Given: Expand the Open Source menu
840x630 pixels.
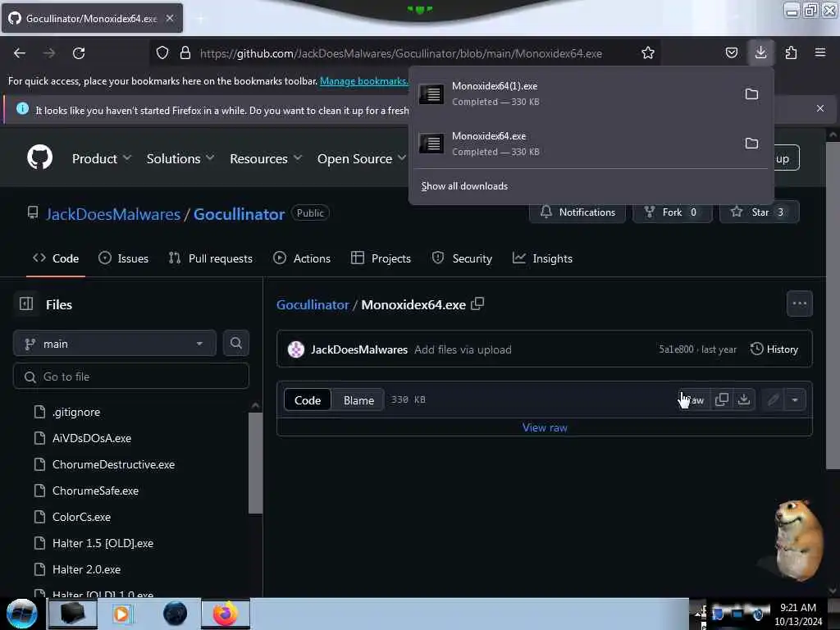Looking at the screenshot, I should click(x=361, y=158).
